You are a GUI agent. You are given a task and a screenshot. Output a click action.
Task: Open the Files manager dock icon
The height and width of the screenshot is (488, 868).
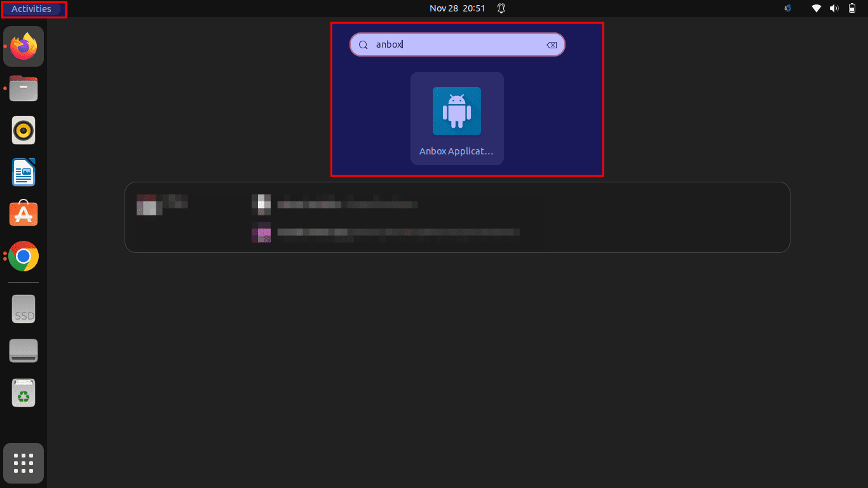coord(24,88)
